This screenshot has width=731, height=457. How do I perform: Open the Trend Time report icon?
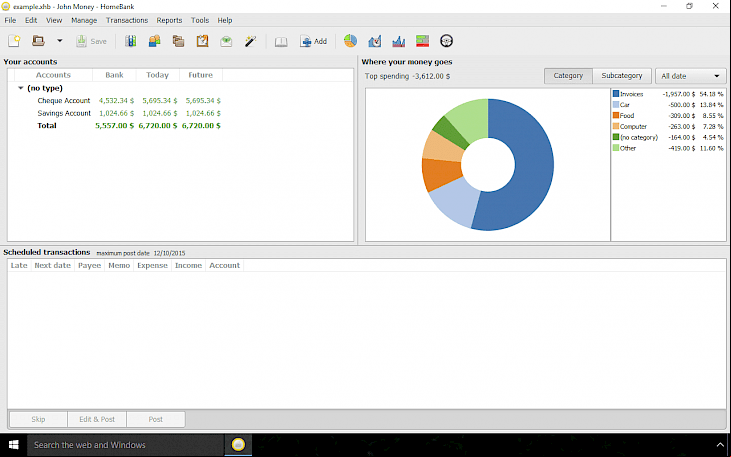tap(374, 41)
